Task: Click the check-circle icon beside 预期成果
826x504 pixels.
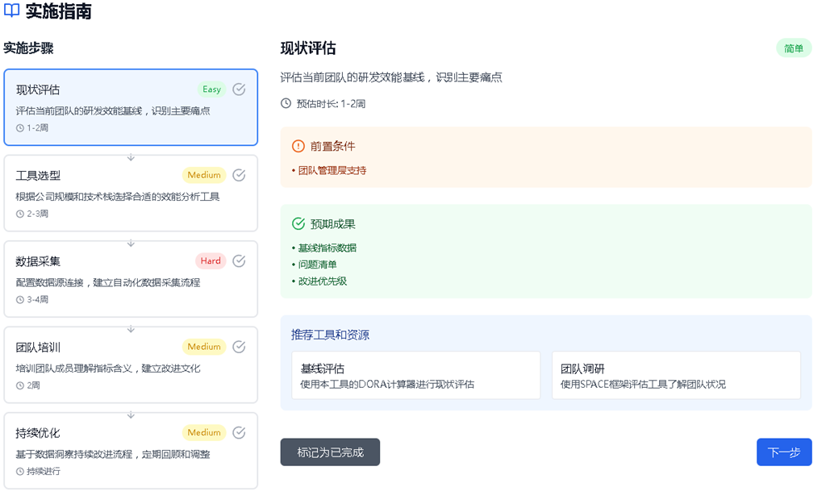Action: click(298, 224)
